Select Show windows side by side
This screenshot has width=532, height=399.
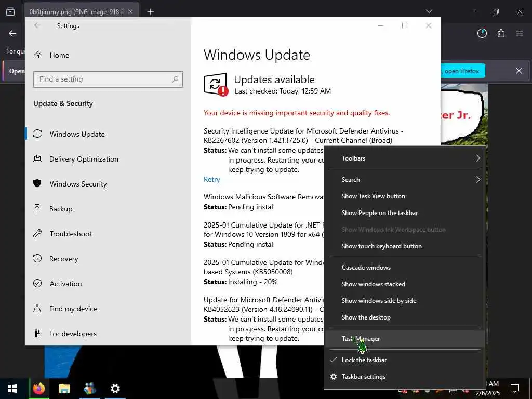pyautogui.click(x=405, y=301)
